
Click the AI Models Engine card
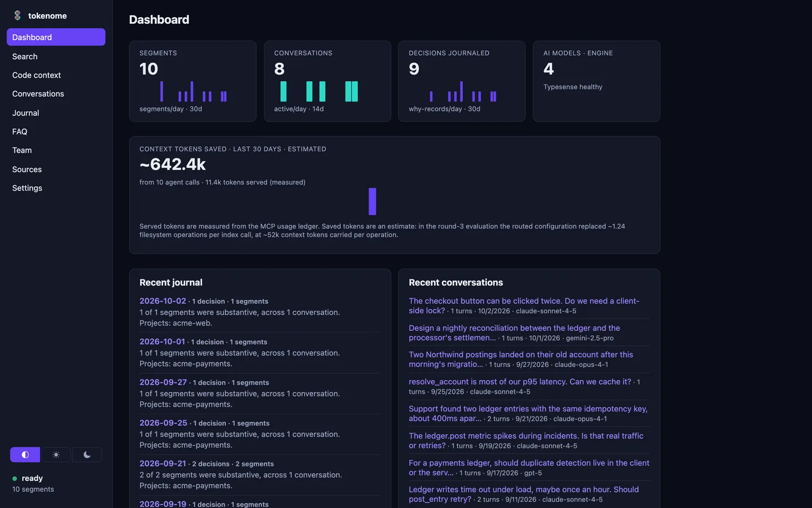click(x=597, y=81)
